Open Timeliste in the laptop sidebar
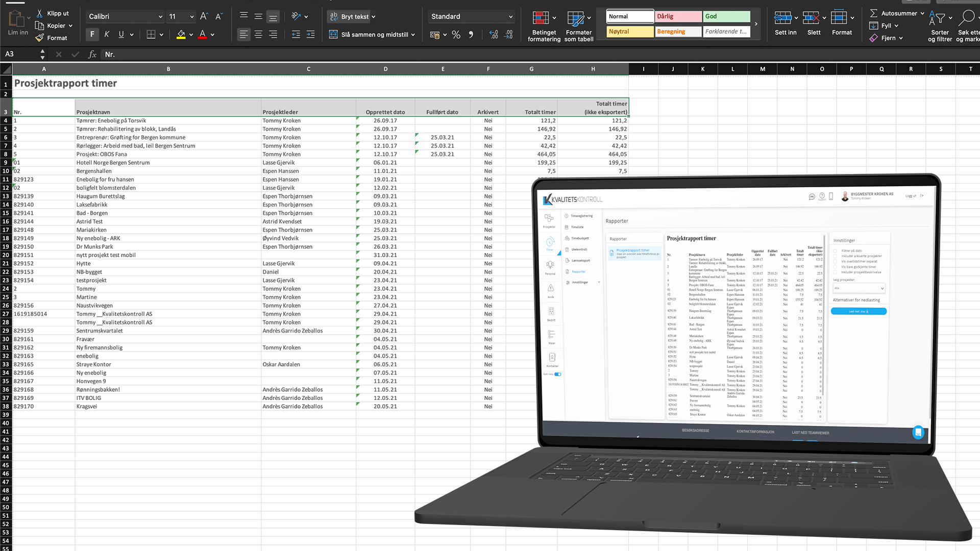Viewport: 980px width, 551px height. 577,227
